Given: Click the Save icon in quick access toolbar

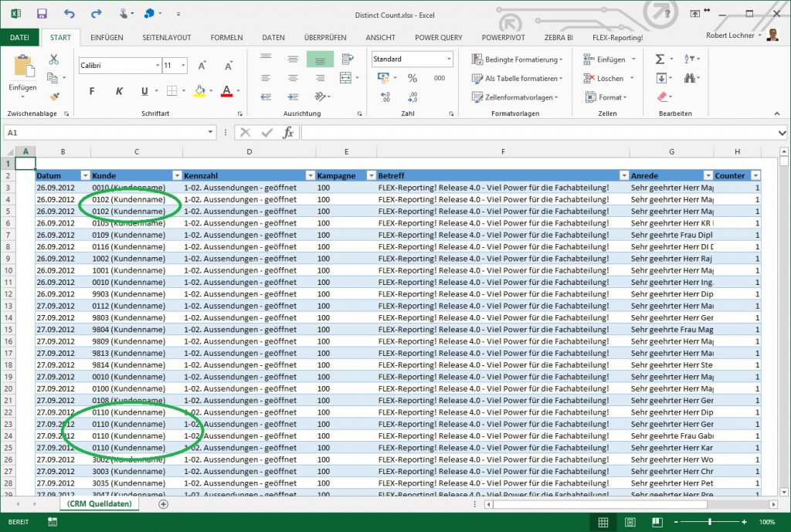Looking at the screenshot, I should [42, 14].
